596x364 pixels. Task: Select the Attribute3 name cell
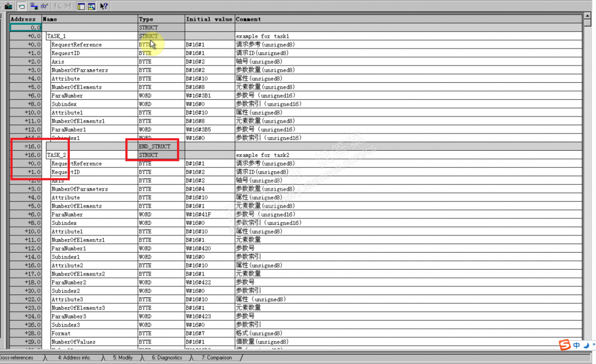point(94,299)
